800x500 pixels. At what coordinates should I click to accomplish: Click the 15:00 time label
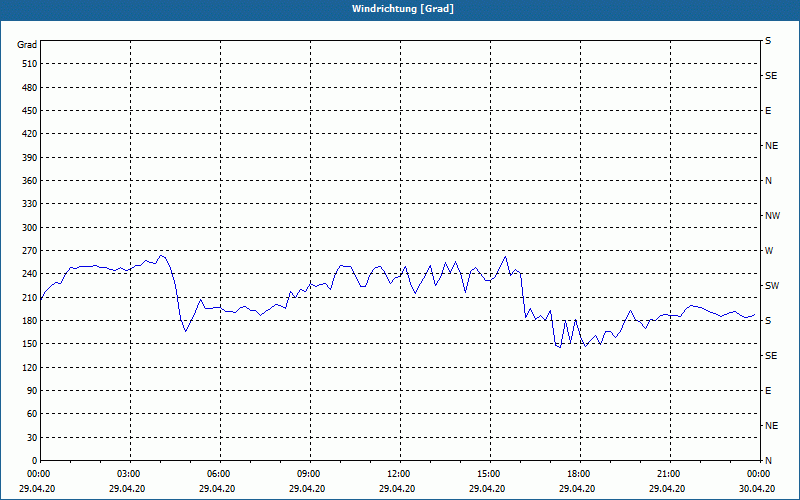pos(490,474)
